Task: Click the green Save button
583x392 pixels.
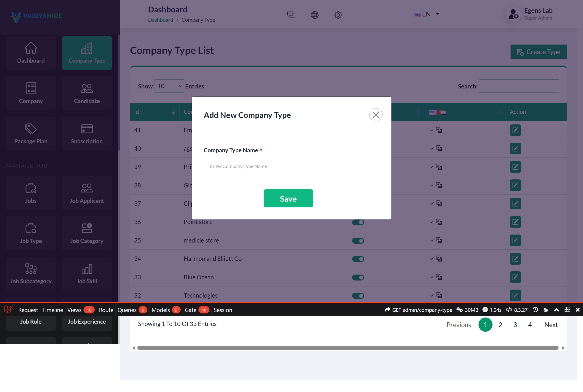Action: click(x=288, y=198)
